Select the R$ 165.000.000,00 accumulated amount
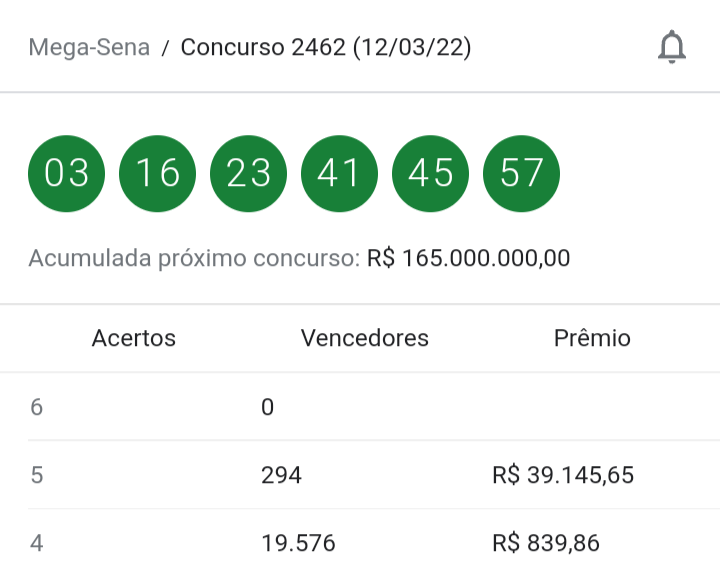The width and height of the screenshot is (720, 573). 468,258
